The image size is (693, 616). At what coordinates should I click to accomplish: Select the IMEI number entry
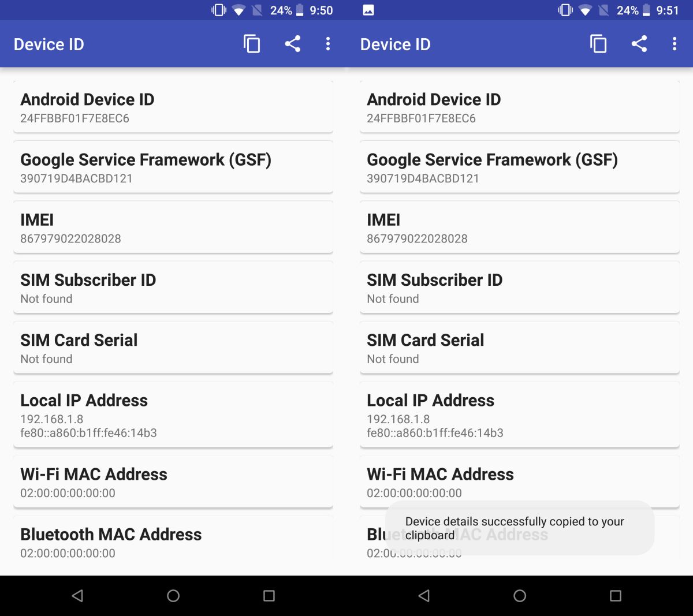173,227
